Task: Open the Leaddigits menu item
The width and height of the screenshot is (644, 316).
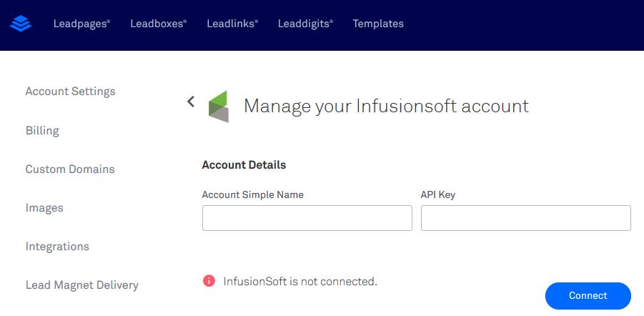Action: click(306, 24)
